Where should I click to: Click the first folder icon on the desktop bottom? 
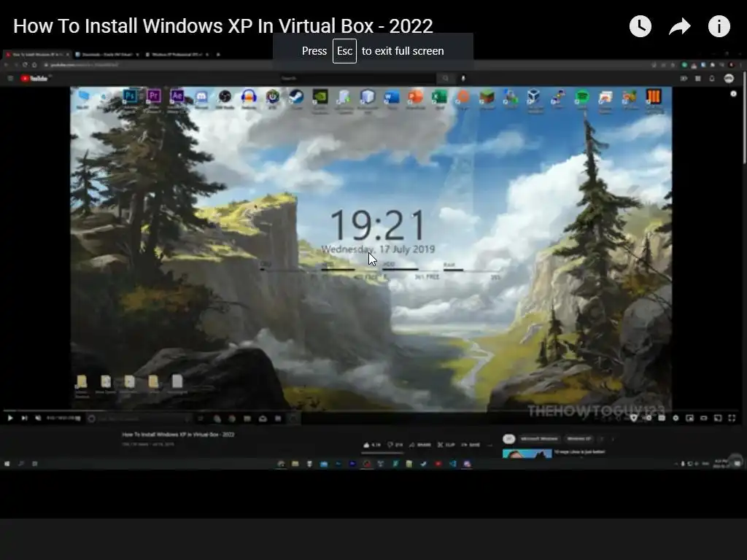point(82,382)
